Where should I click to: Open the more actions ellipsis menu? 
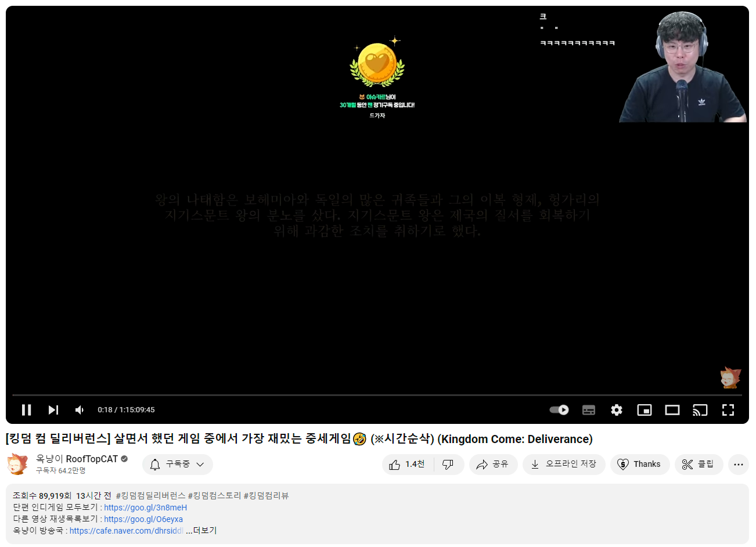click(738, 465)
